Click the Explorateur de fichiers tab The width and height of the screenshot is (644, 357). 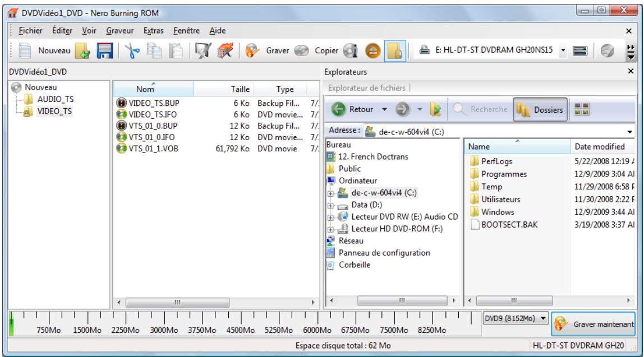coord(367,88)
